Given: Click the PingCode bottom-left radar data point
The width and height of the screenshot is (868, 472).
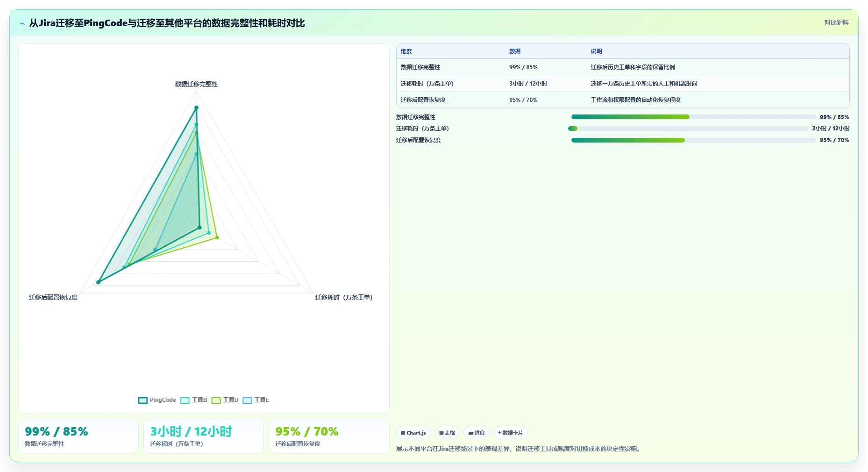Looking at the screenshot, I should [98, 282].
